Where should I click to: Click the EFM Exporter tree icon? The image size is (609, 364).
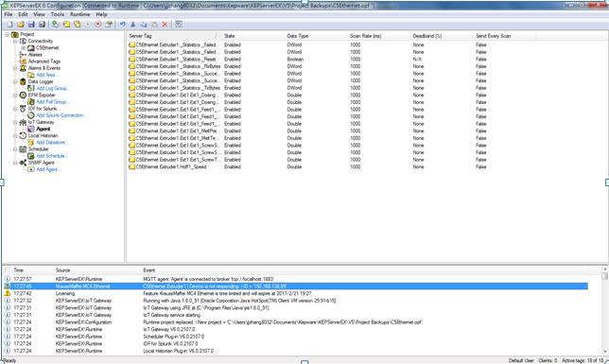23,95
